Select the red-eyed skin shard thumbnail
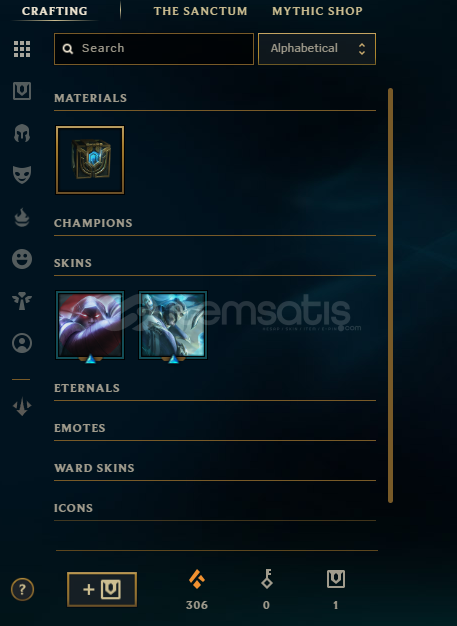The height and width of the screenshot is (626, 457). tap(90, 325)
